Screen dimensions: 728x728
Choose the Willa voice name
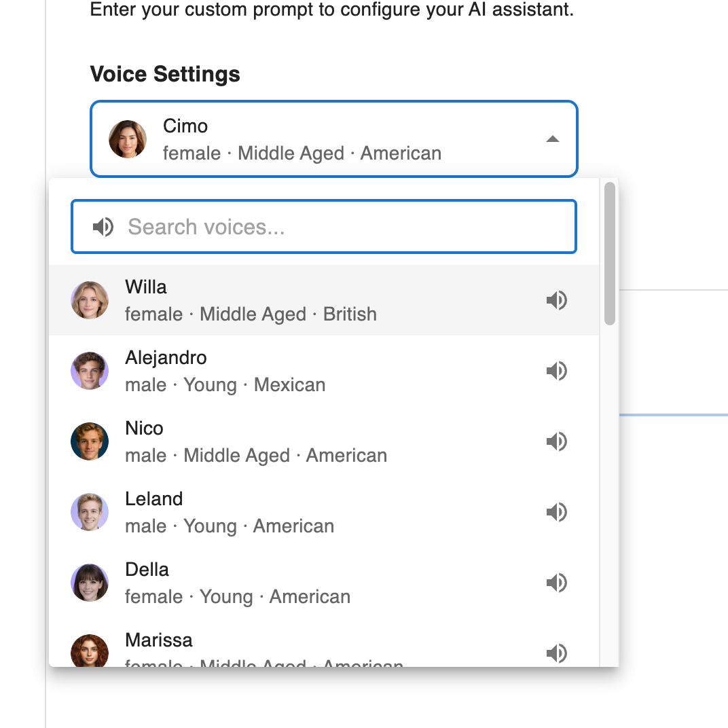tap(146, 287)
